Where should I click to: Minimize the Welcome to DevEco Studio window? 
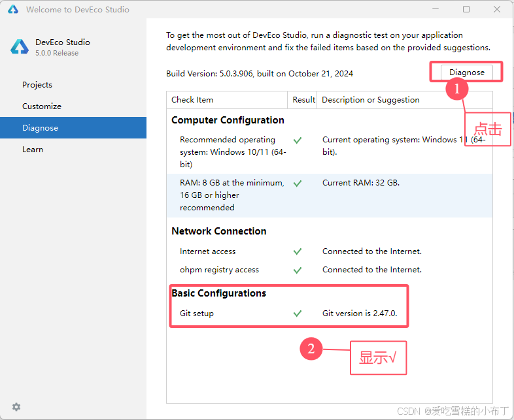tap(436, 9)
